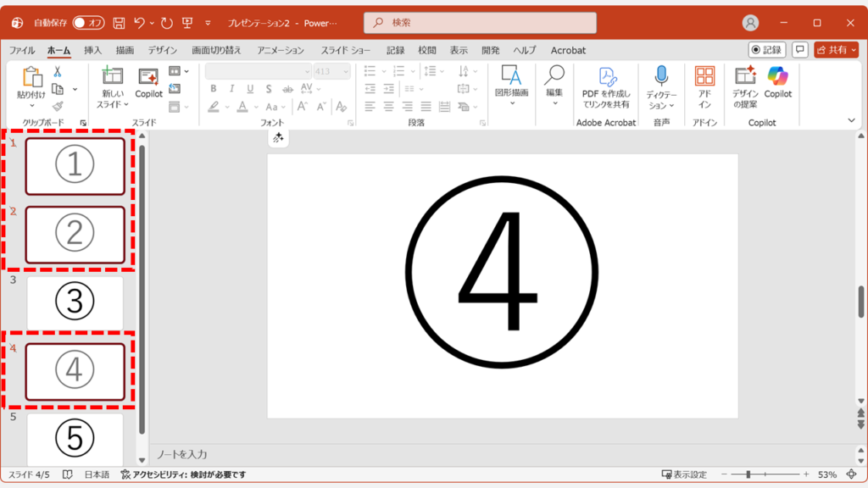868x488 pixels.
Task: Open the comments icon beside 共有
Action: point(799,50)
